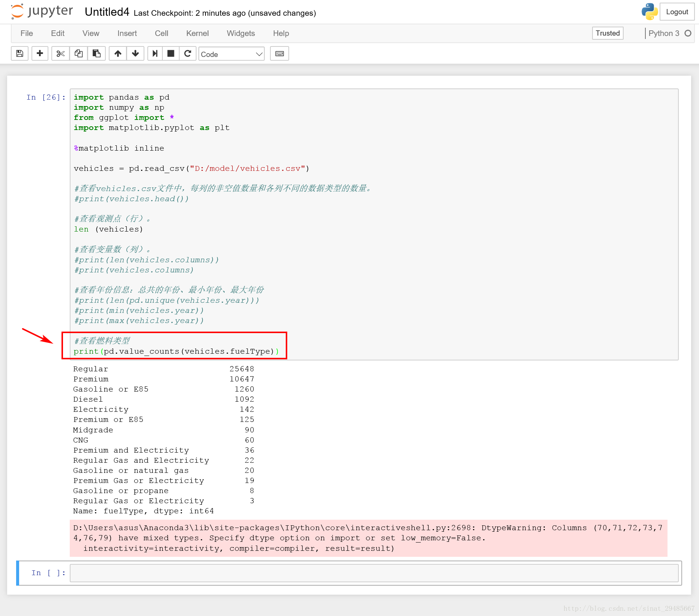This screenshot has height=616, width=699.
Task: Click the 'from ggplot import *' line
Action: [124, 118]
